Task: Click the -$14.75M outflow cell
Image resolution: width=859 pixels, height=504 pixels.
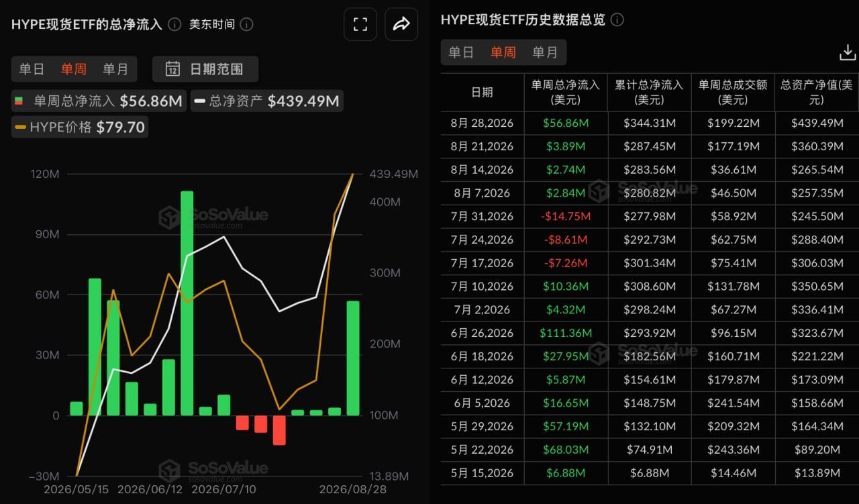Action: (565, 216)
